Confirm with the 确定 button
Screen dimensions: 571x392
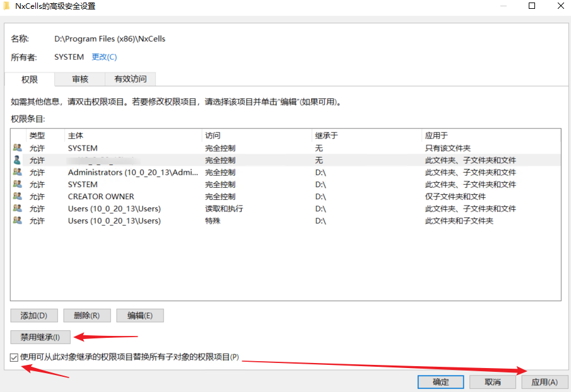[440, 382]
